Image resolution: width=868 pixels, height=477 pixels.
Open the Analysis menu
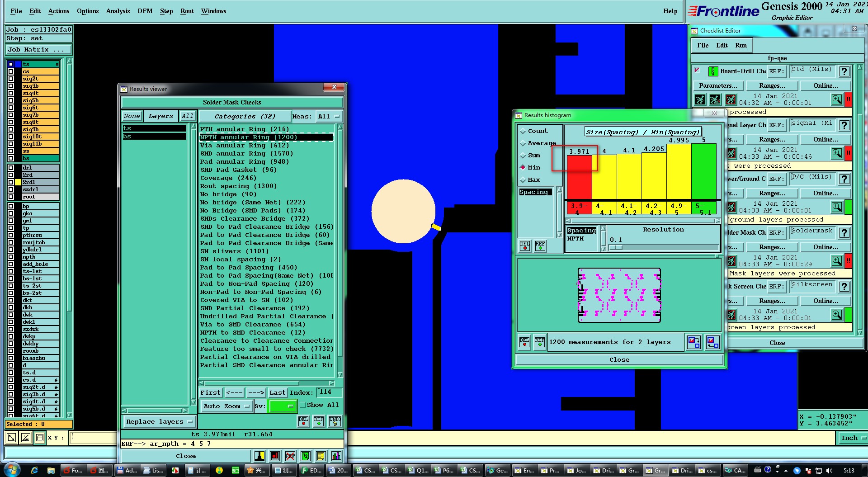[x=118, y=11]
